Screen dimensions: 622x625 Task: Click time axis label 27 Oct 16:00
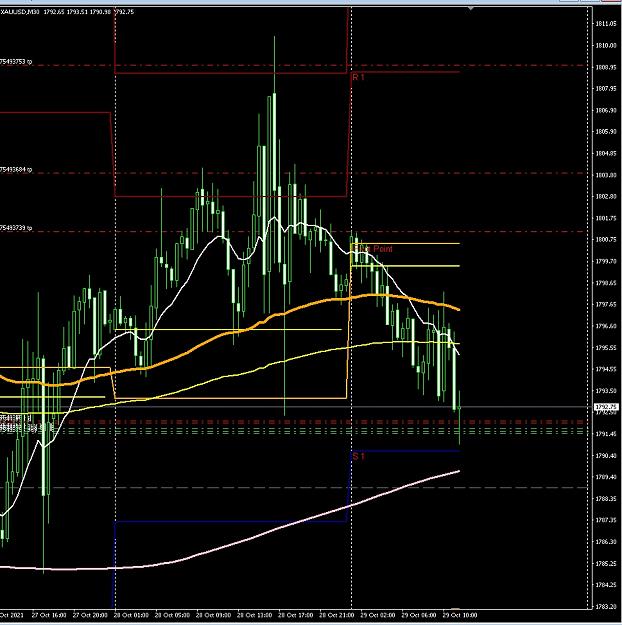49,615
